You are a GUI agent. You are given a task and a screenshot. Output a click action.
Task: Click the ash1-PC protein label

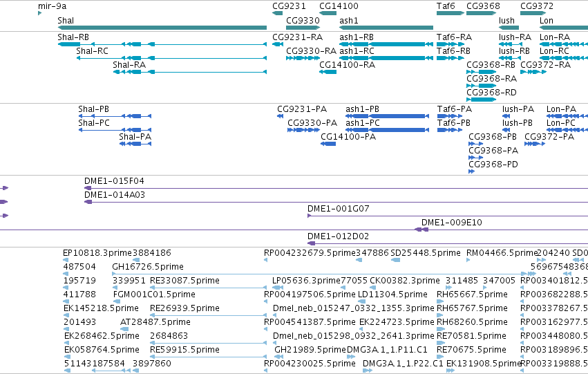362,123
